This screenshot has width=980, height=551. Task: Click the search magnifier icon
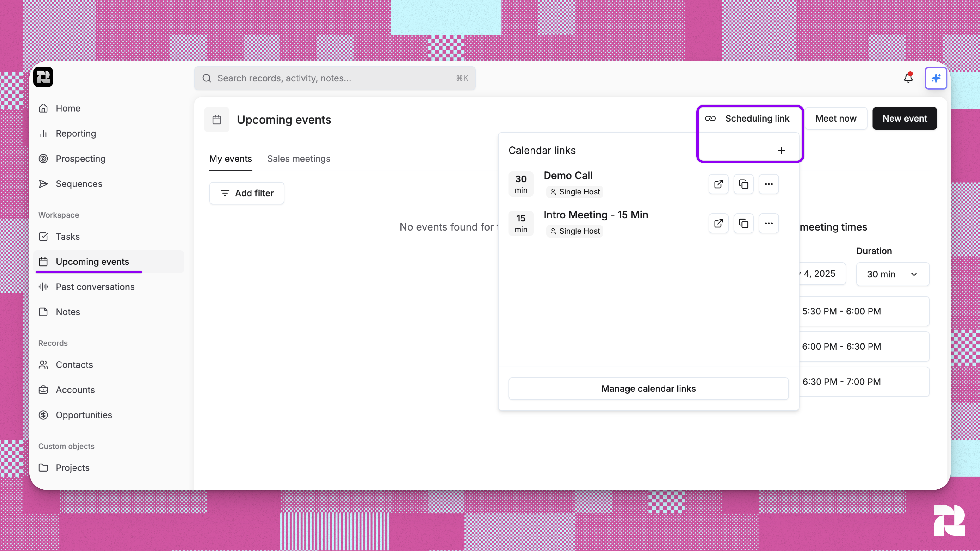[x=207, y=78]
